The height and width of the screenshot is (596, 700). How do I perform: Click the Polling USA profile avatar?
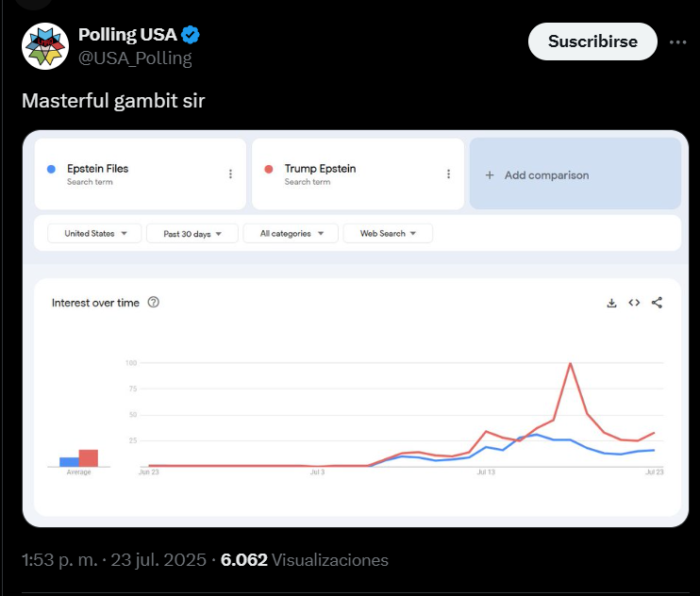[45, 46]
